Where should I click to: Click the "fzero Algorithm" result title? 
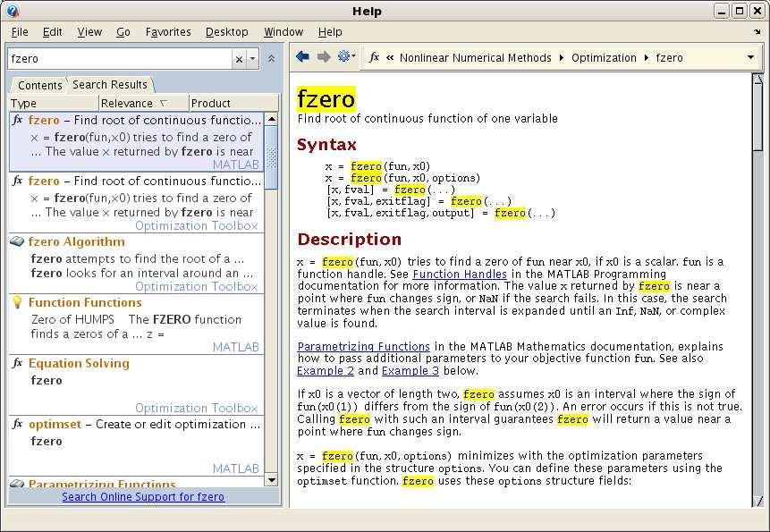click(x=77, y=242)
